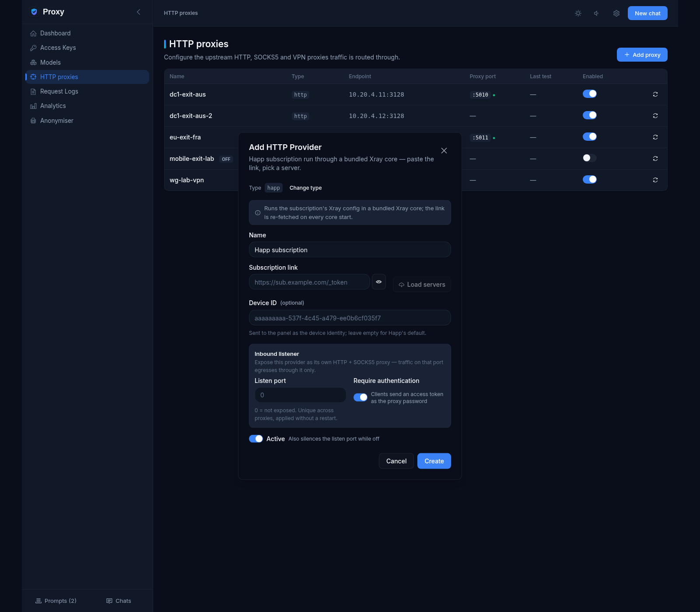This screenshot has height=612, width=700.
Task: Toggle the Active switch
Action: click(x=256, y=439)
